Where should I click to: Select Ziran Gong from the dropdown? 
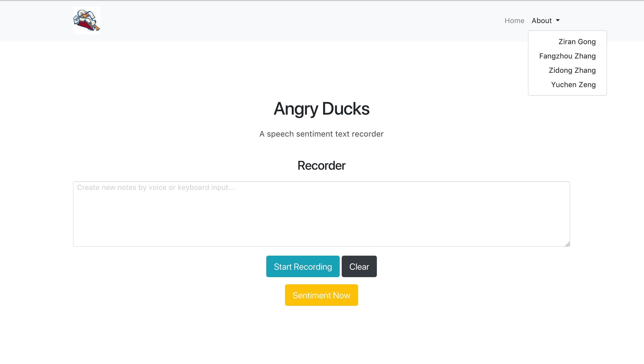pos(577,41)
